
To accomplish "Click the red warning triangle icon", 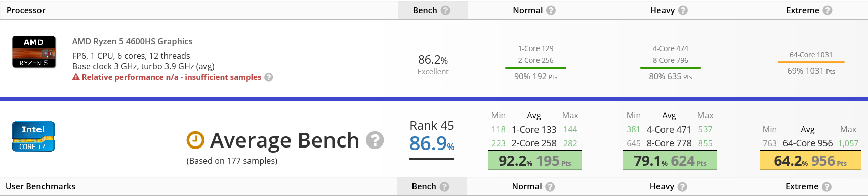I will 76,77.
